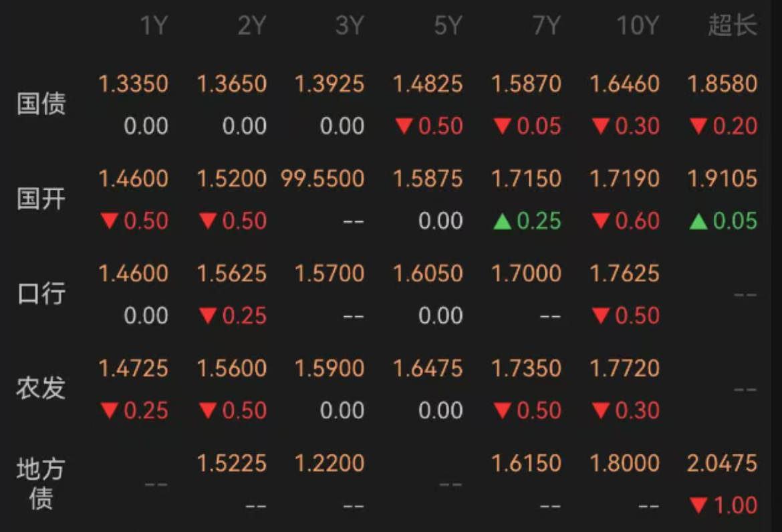782x532 pixels.
Task: Select the 10Y tenor column header
Action: pyautogui.click(x=638, y=25)
